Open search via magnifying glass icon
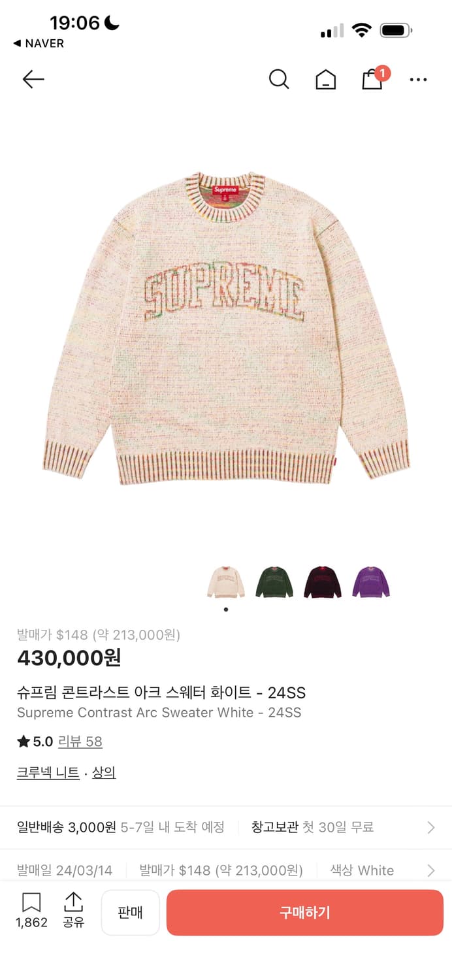Screen dimensions: 452x980 [x=279, y=80]
